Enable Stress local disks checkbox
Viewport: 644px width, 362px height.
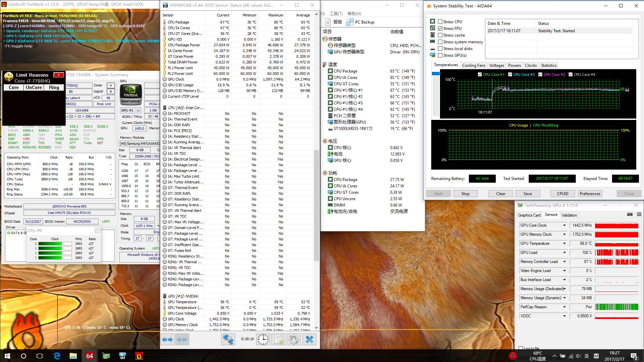click(440, 48)
